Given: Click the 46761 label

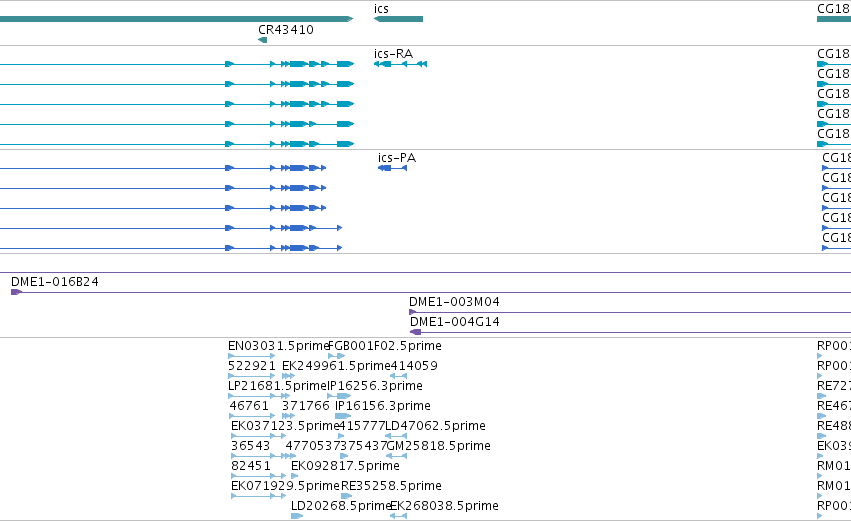Looking at the screenshot, I should [x=249, y=406].
